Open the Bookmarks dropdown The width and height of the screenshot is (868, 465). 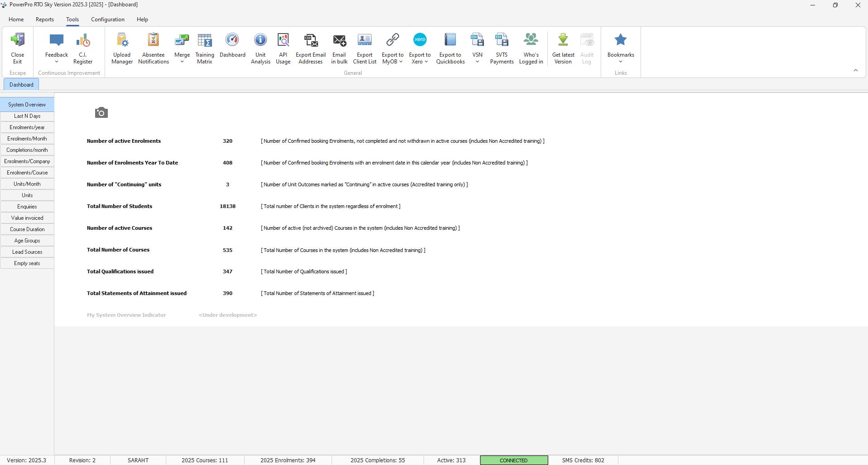click(x=621, y=62)
